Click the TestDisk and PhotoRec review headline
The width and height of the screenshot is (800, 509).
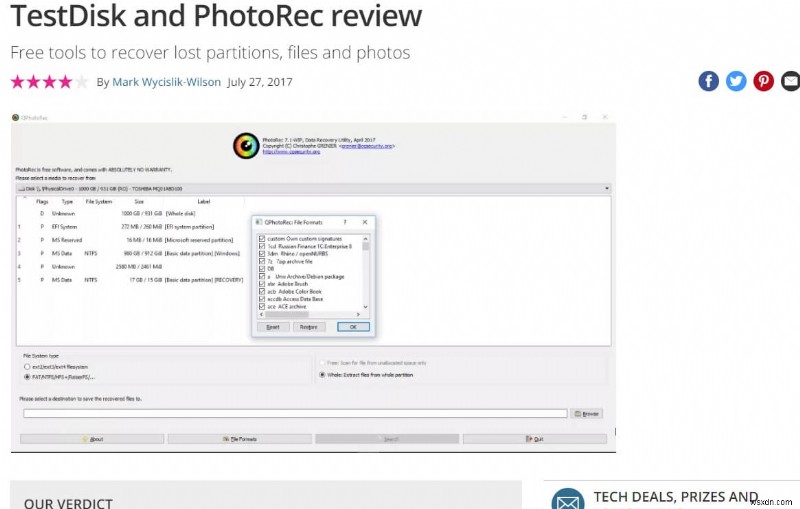216,15
